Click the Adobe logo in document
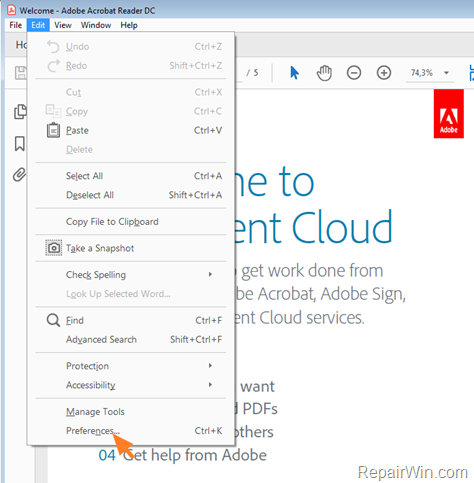Image resolution: width=474 pixels, height=483 pixels. pos(449,114)
